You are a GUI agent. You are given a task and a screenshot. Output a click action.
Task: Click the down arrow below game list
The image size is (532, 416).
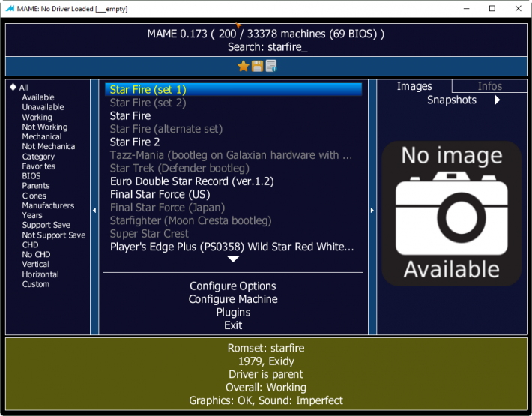point(233,259)
